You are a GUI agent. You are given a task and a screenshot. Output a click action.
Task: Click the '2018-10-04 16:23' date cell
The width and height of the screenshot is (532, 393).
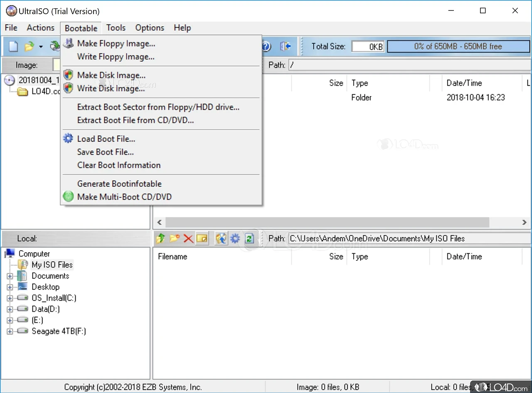pos(475,97)
